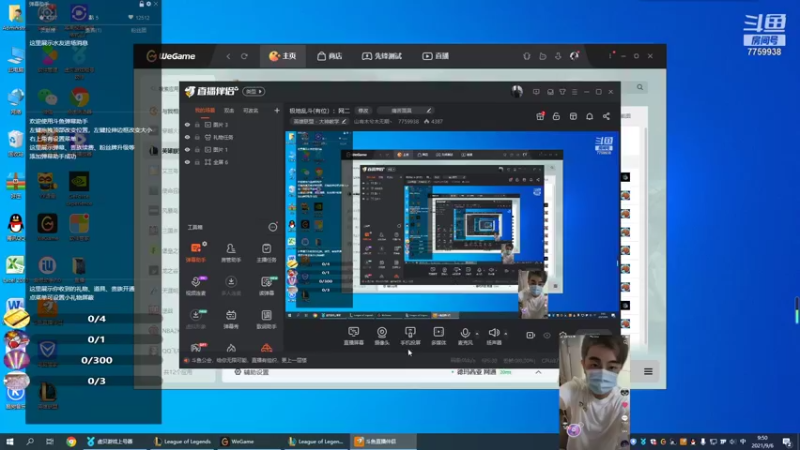Expand the speaker options arrow
800x450 pixels.
506,334
